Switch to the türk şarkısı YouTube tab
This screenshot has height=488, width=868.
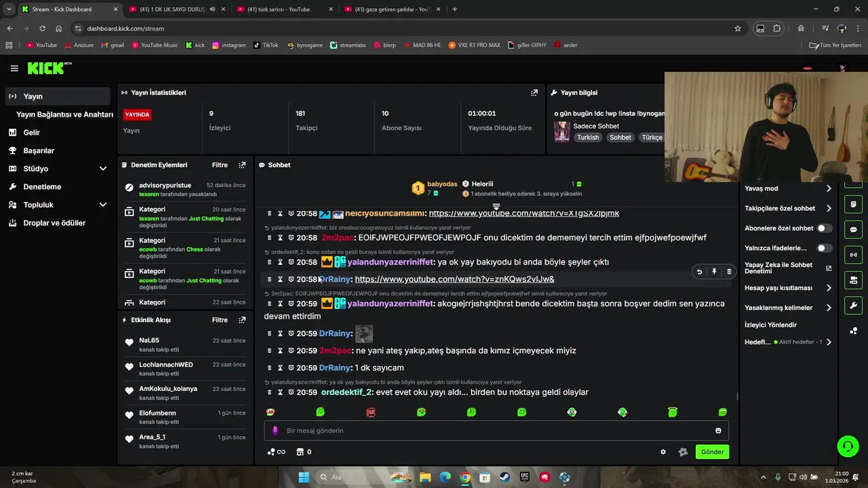[x=285, y=9]
